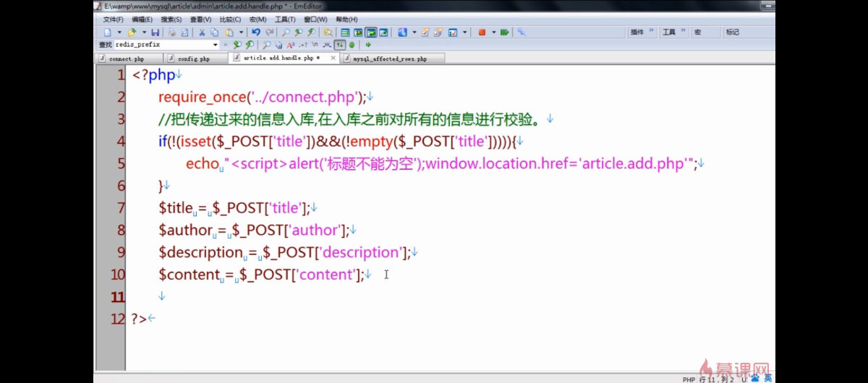Click the blue pin icon in toolbar
The width and height of the screenshot is (868, 383).
click(521, 33)
